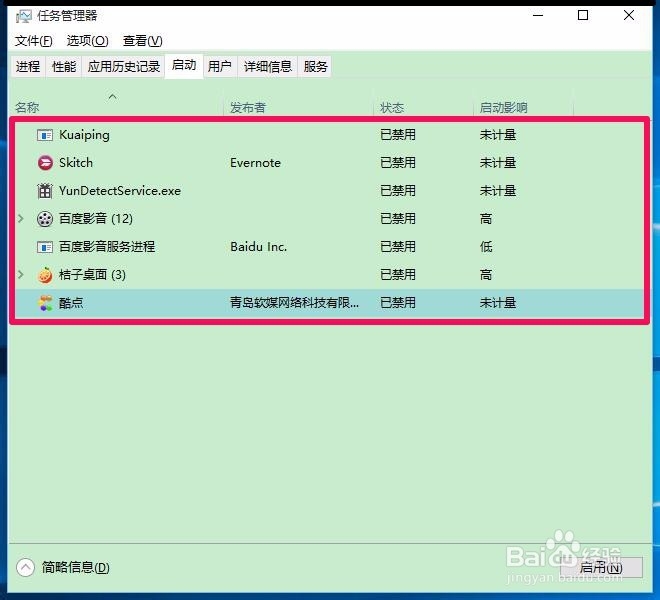Image resolution: width=660 pixels, height=600 pixels.
Task: Click the Kuaiping app icon
Action: (45, 135)
